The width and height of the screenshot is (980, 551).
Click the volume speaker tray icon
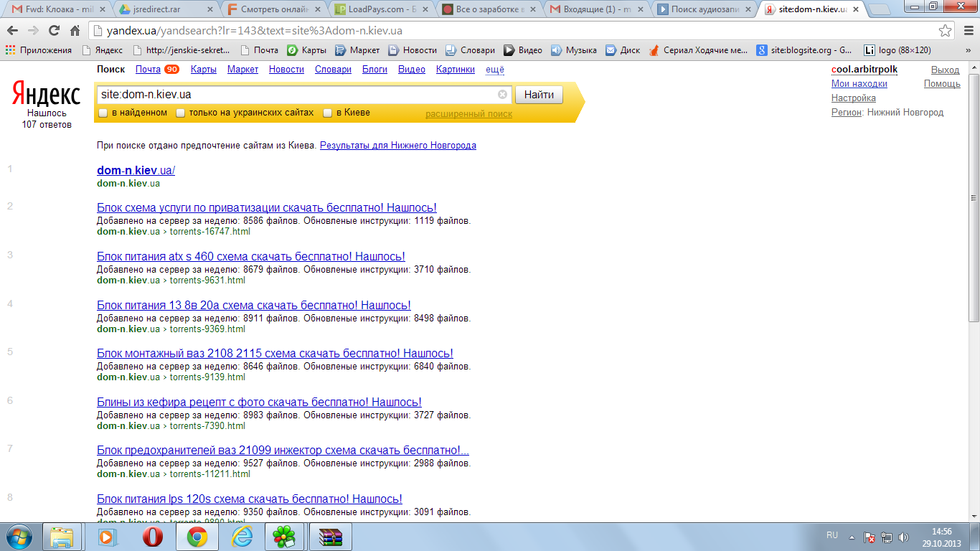(x=903, y=537)
